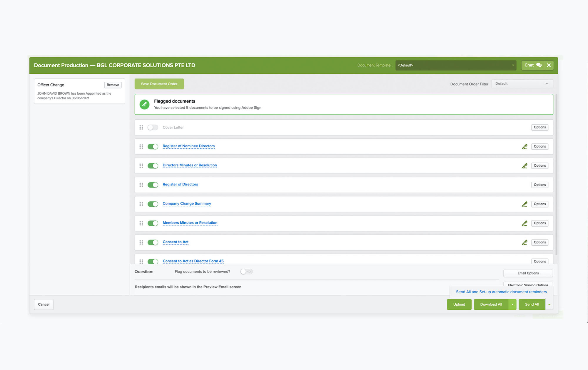Image resolution: width=588 pixels, height=370 pixels.
Task: Click the document list vertical scrollbar
Action: point(556,175)
